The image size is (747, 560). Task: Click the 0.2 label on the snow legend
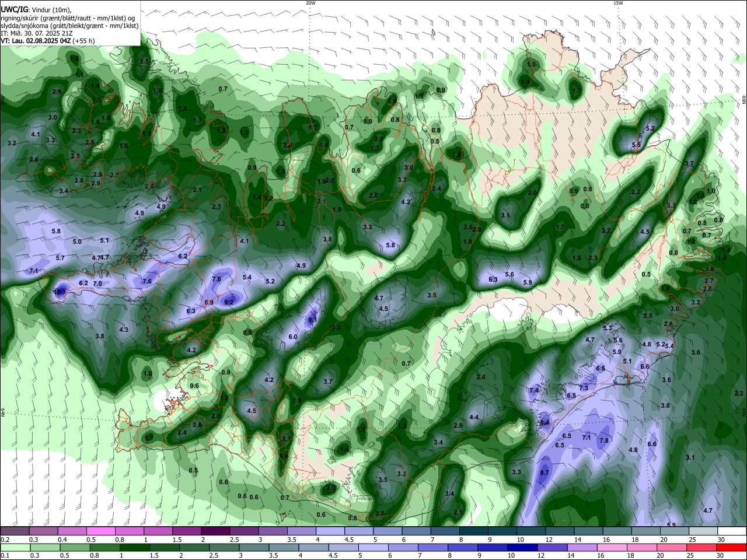[5, 540]
